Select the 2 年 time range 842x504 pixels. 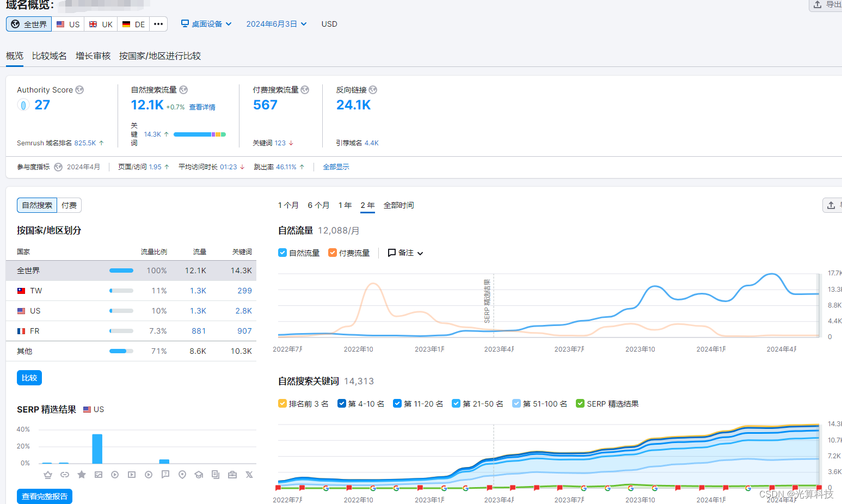pos(367,205)
